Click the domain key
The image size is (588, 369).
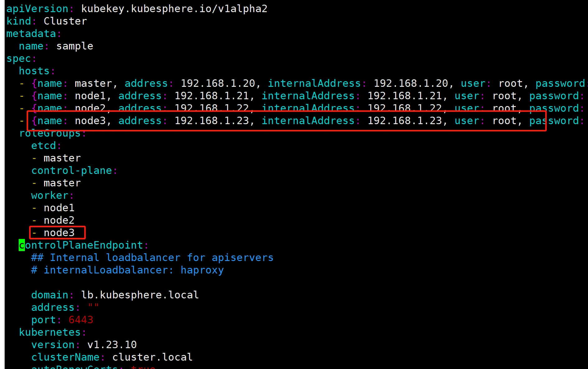[50, 295]
